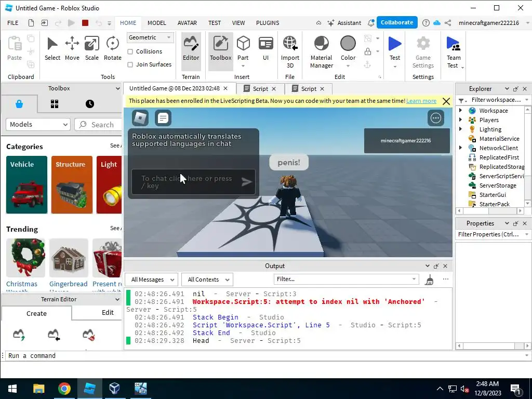
Task: Open the Geometric mode dropdown
Action: click(150, 37)
